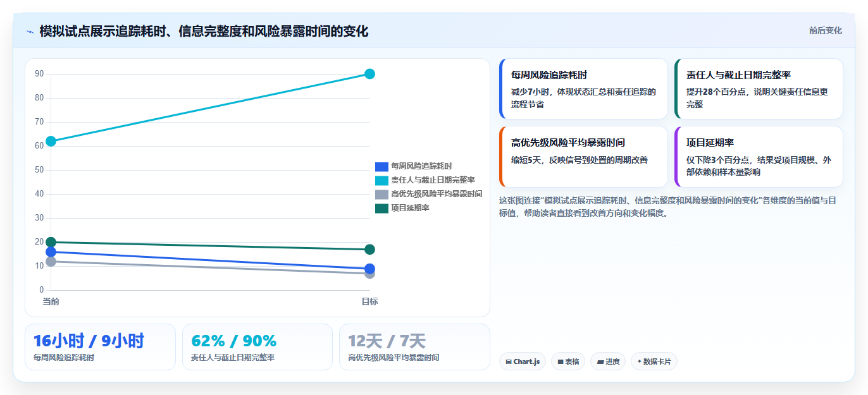
Task: Click the blue 每周风险追踪耗时 legend swatch
Action: click(x=381, y=166)
